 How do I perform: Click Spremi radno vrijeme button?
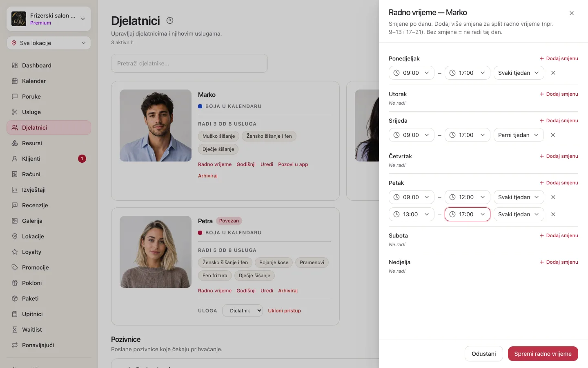[x=543, y=354]
